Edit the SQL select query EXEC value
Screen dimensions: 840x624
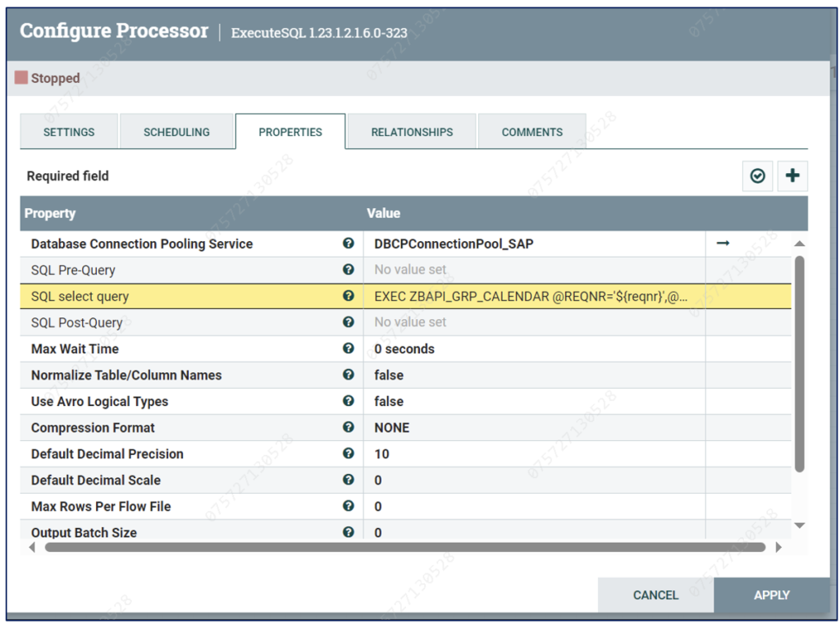pyautogui.click(x=534, y=296)
